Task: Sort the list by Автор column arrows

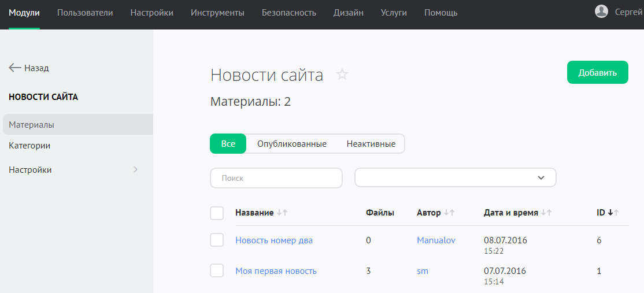Action: pos(449,213)
